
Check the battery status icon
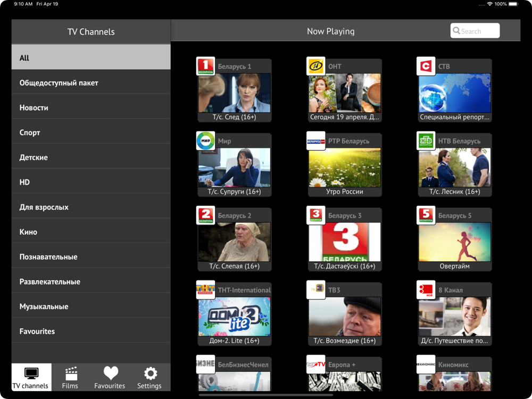[x=514, y=4]
